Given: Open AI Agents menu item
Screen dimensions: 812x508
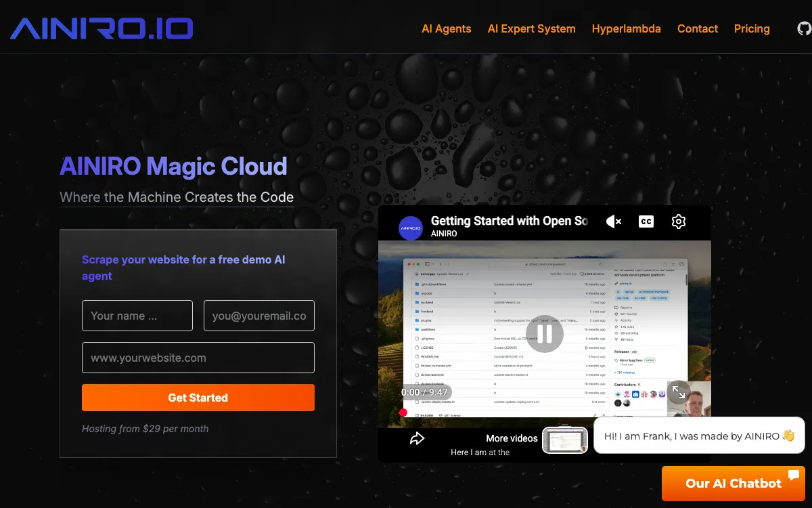Looking at the screenshot, I should pos(447,28).
